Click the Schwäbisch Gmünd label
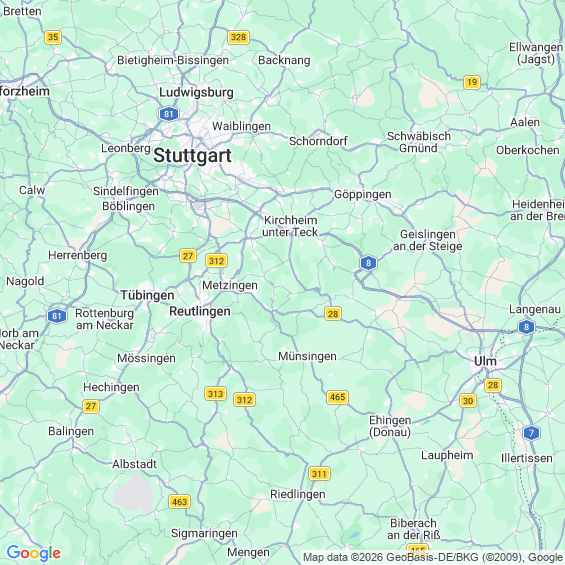The image size is (565, 565). [419, 142]
